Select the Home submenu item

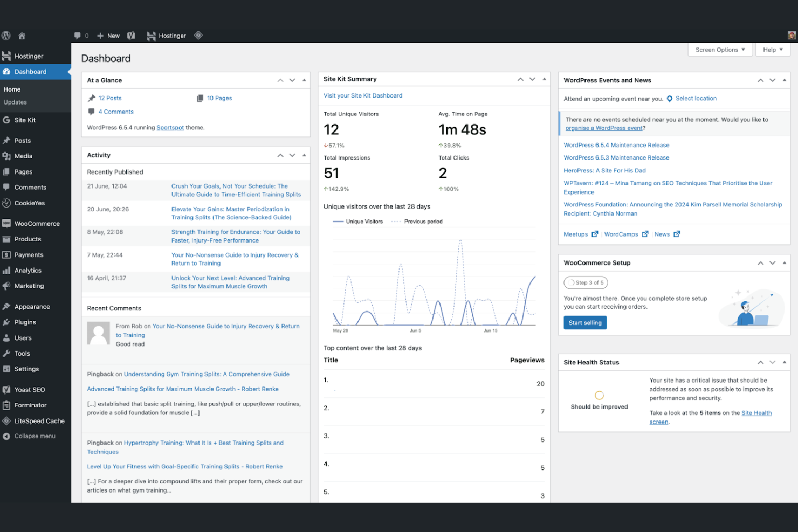(x=12, y=89)
